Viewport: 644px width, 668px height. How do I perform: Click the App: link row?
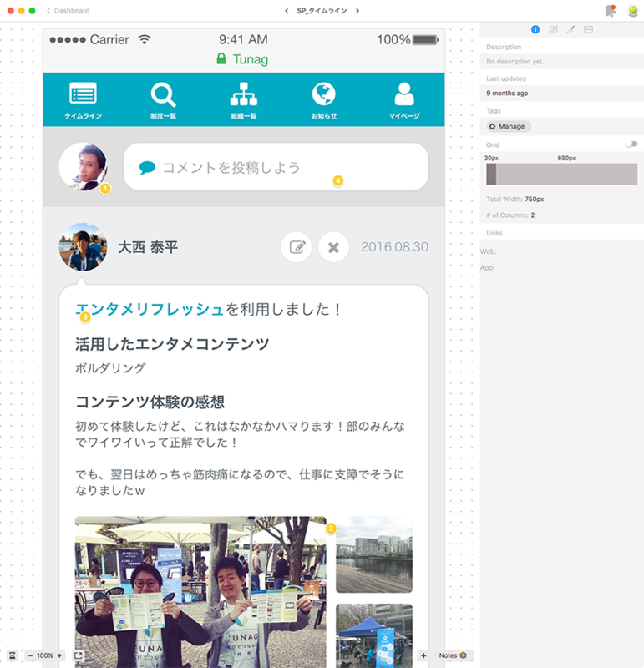tap(562, 267)
